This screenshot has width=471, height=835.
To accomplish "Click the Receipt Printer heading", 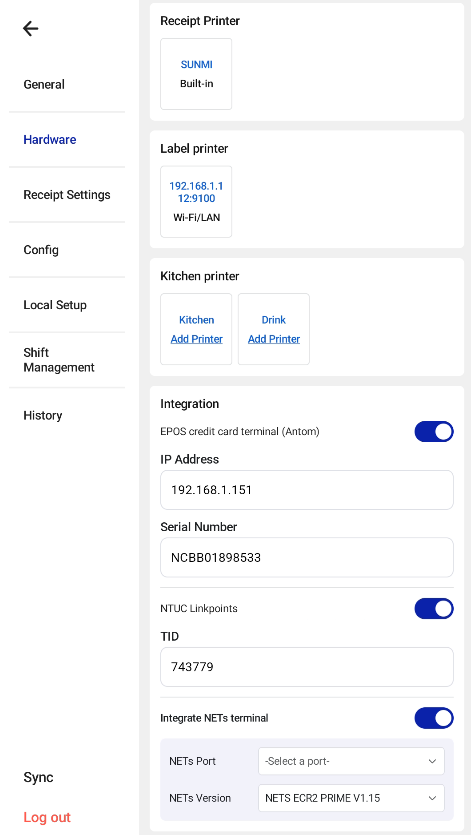I will 200,21.
